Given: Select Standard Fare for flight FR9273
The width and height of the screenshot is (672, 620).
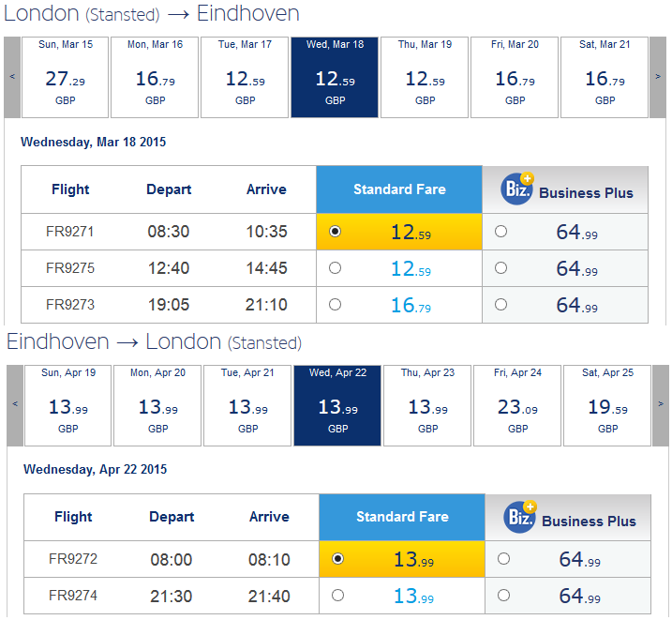Looking at the screenshot, I should tap(336, 304).
